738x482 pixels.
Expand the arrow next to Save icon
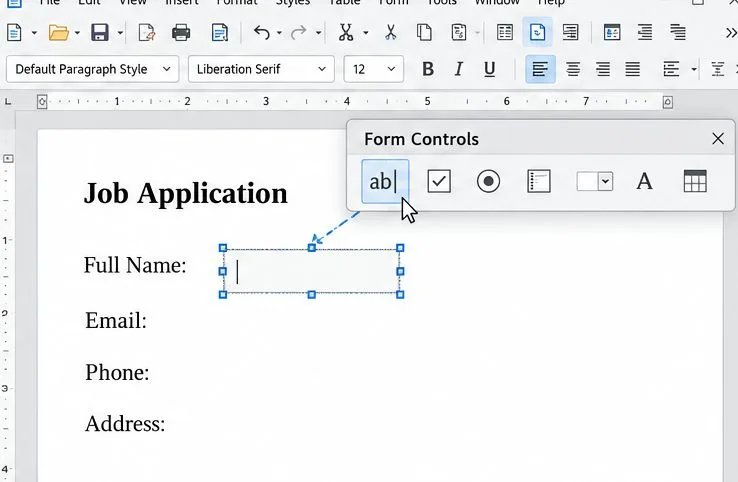tap(120, 33)
